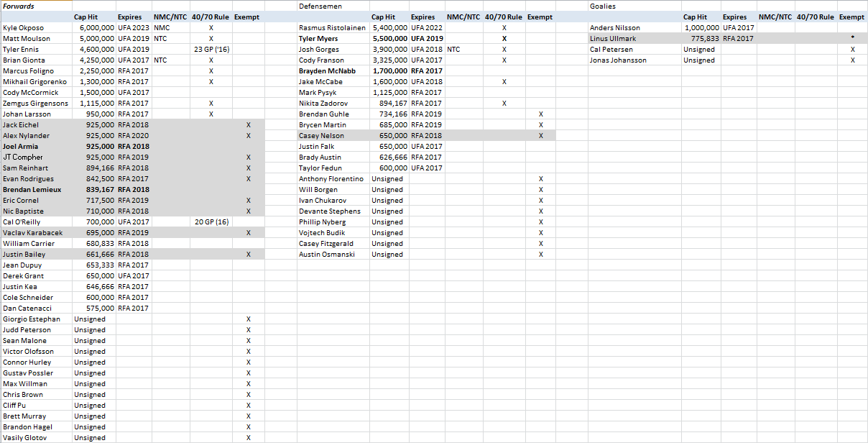
Task: Click Tyler Ennis's 23 GP ('16) cell
Action: 211,49
